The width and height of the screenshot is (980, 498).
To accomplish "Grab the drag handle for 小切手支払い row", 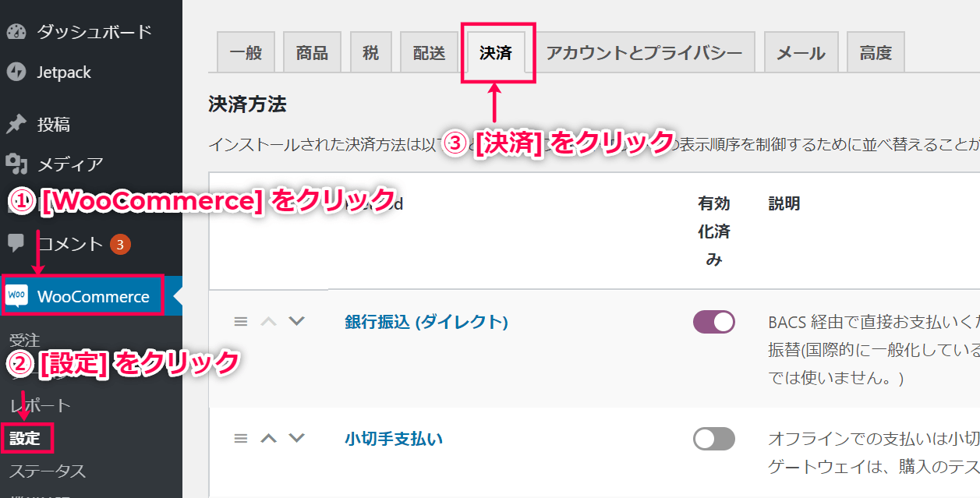I will click(241, 438).
